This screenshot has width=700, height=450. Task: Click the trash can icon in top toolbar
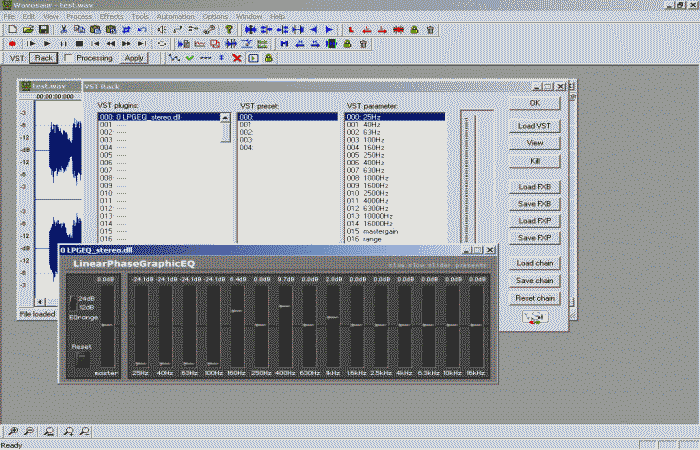point(430,30)
